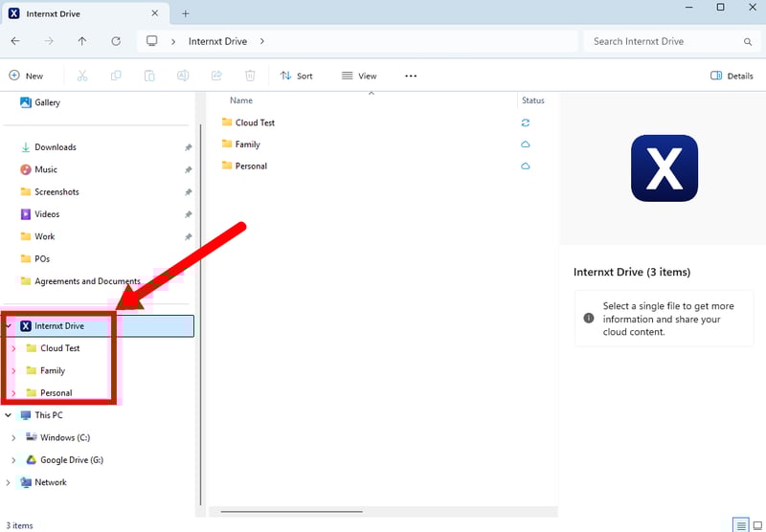Click the Status column header
Image resolution: width=766 pixels, height=532 pixels.
[533, 100]
